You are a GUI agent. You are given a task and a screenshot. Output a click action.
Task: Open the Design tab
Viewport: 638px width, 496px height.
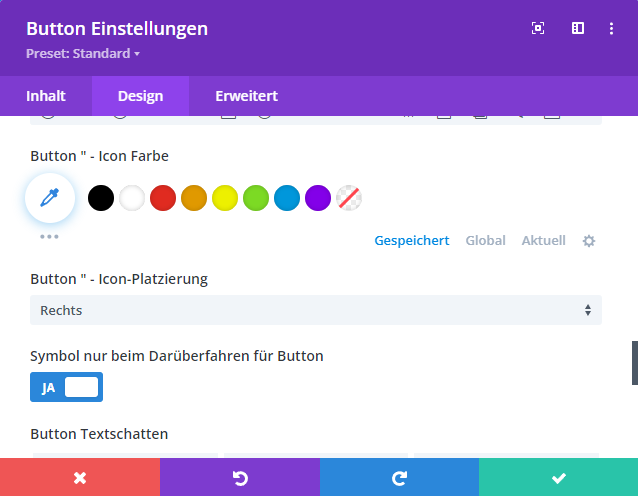coord(140,96)
